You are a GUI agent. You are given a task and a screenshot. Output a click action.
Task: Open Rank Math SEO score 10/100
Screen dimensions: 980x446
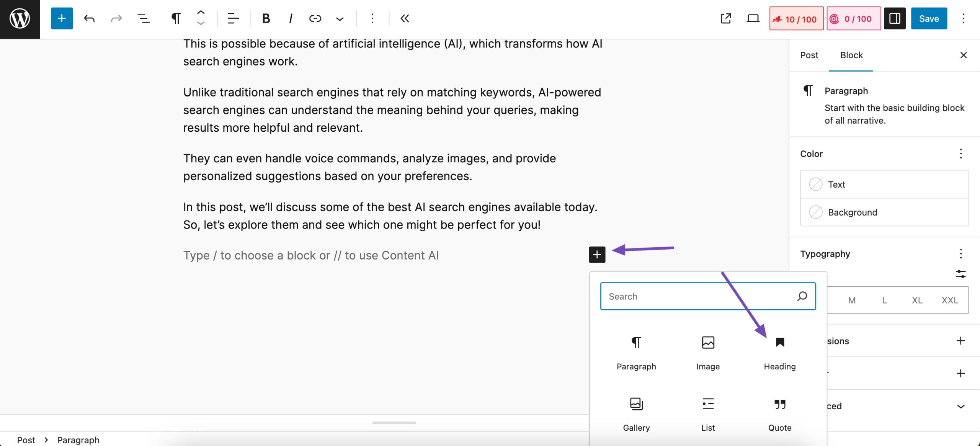[x=796, y=18]
